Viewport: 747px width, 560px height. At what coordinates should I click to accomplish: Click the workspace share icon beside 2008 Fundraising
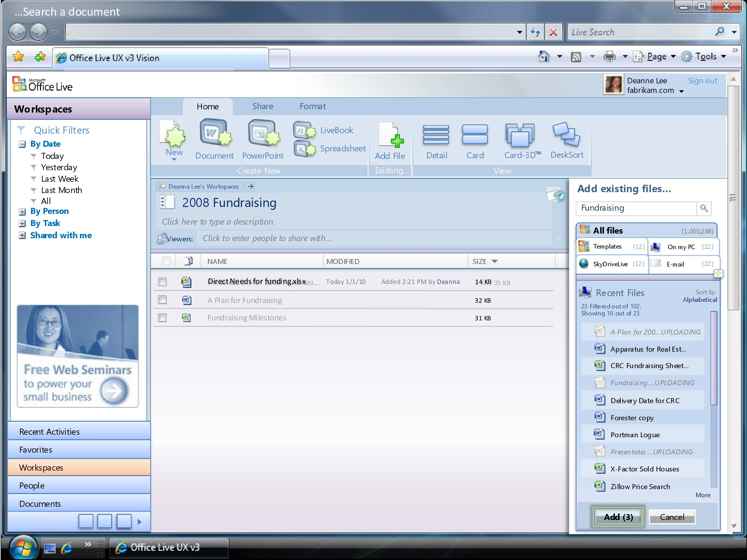pos(555,194)
